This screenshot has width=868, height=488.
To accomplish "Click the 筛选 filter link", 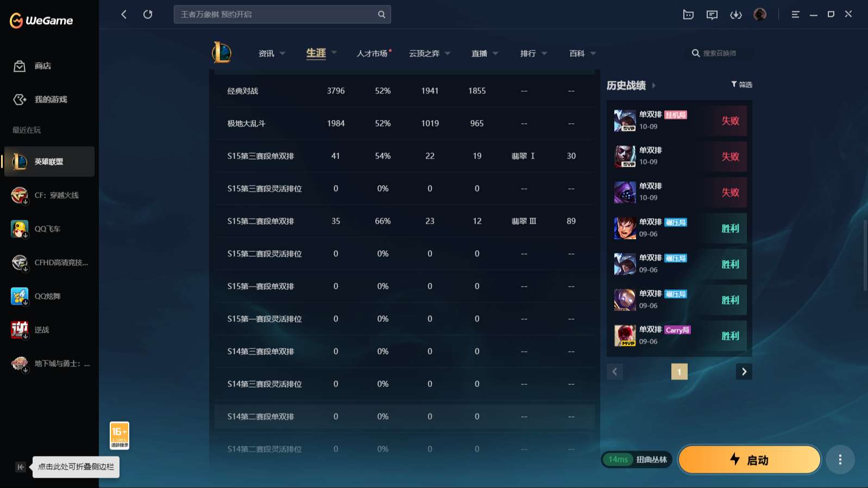I will coord(742,85).
